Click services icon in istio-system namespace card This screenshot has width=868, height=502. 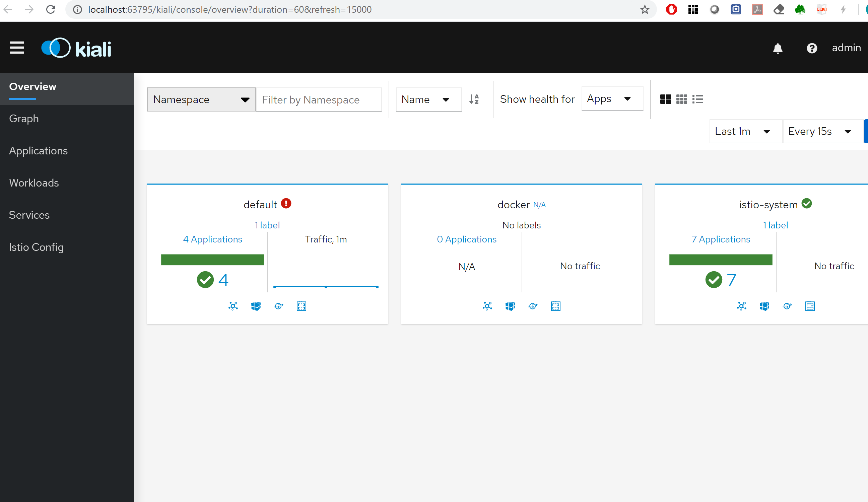[810, 306]
